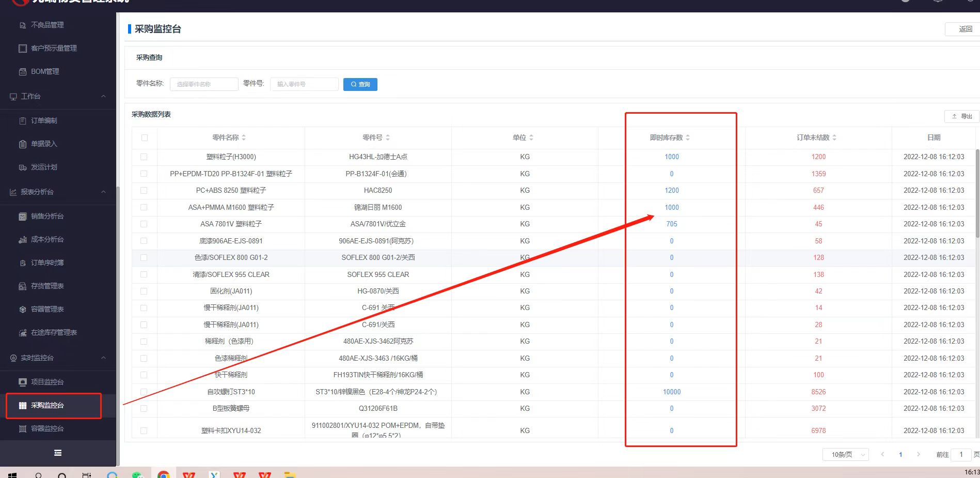The width and height of the screenshot is (980, 478).
Task: Click the 实时监控台 target icon
Action: 13,358
